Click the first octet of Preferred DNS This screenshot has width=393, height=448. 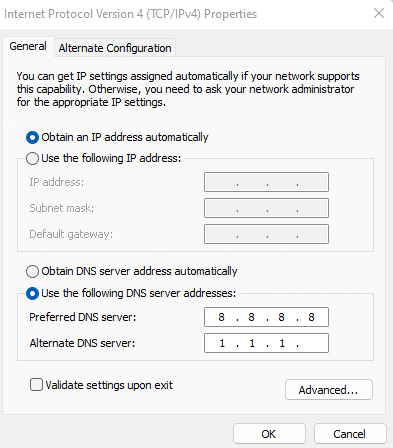pyautogui.click(x=221, y=317)
